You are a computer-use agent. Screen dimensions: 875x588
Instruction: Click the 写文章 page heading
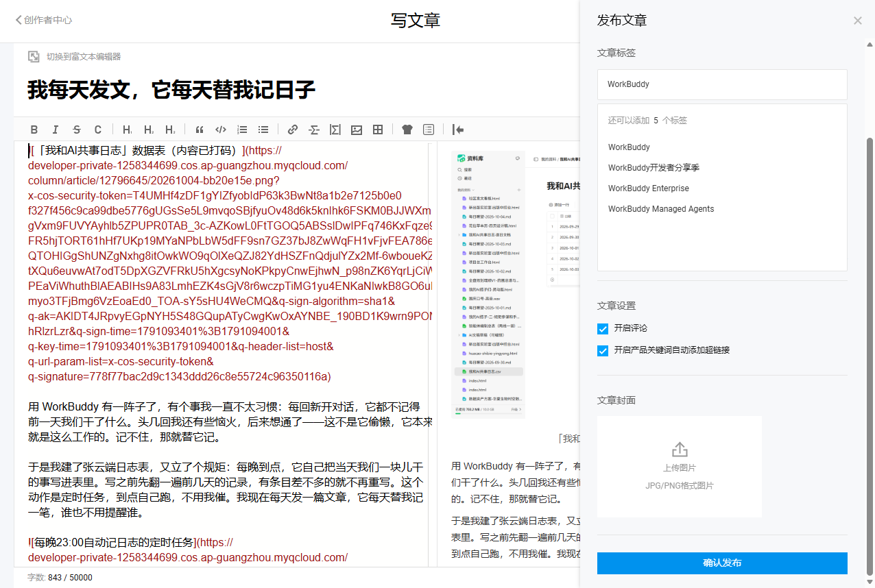pyautogui.click(x=416, y=21)
